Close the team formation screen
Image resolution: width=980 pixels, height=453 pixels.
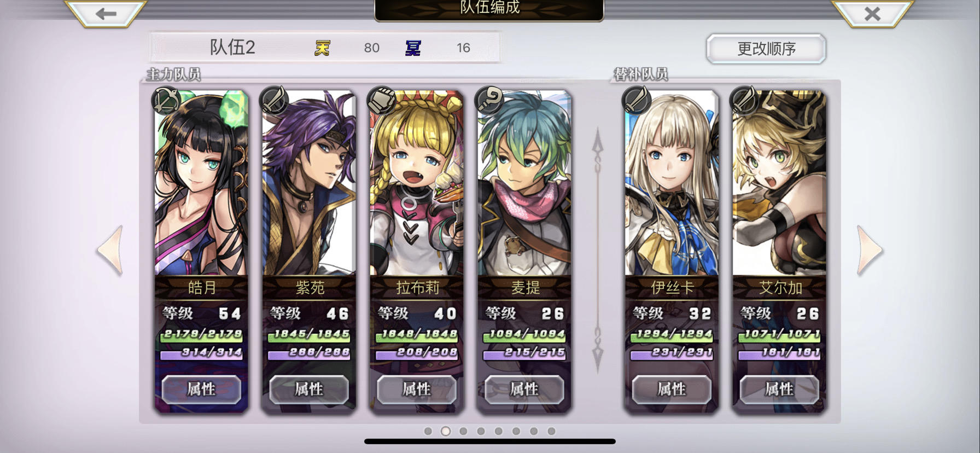pyautogui.click(x=872, y=13)
